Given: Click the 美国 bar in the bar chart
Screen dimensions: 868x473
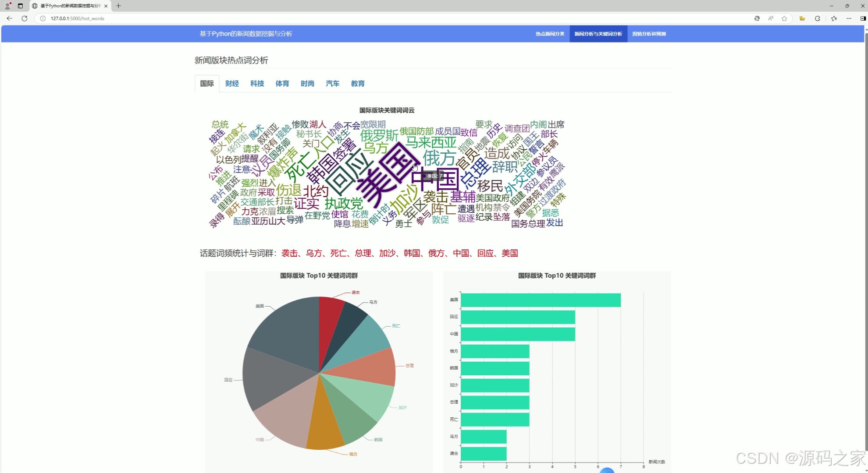Looking at the screenshot, I should coord(540,300).
